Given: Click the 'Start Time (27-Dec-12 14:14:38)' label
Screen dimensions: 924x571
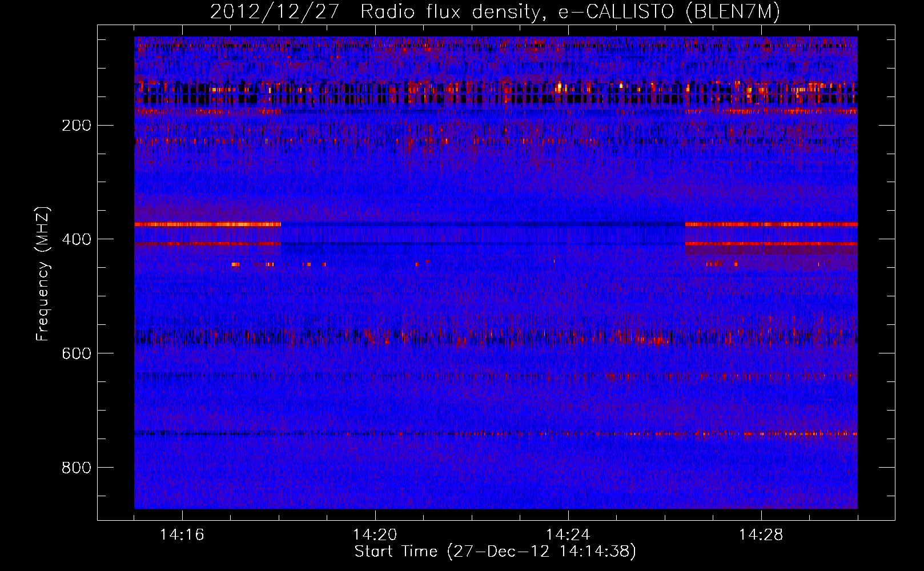Looking at the screenshot, I should tap(495, 552).
